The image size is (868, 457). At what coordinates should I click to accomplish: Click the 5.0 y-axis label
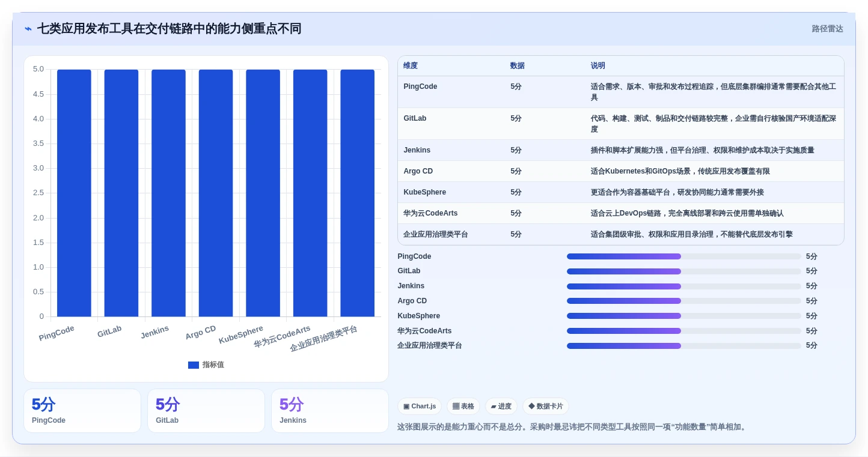[x=38, y=69]
